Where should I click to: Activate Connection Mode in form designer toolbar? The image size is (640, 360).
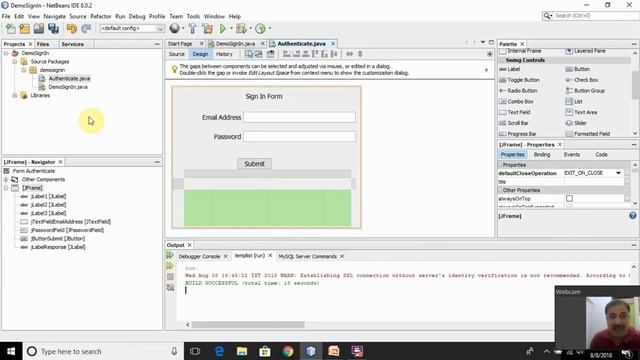pos(259,54)
